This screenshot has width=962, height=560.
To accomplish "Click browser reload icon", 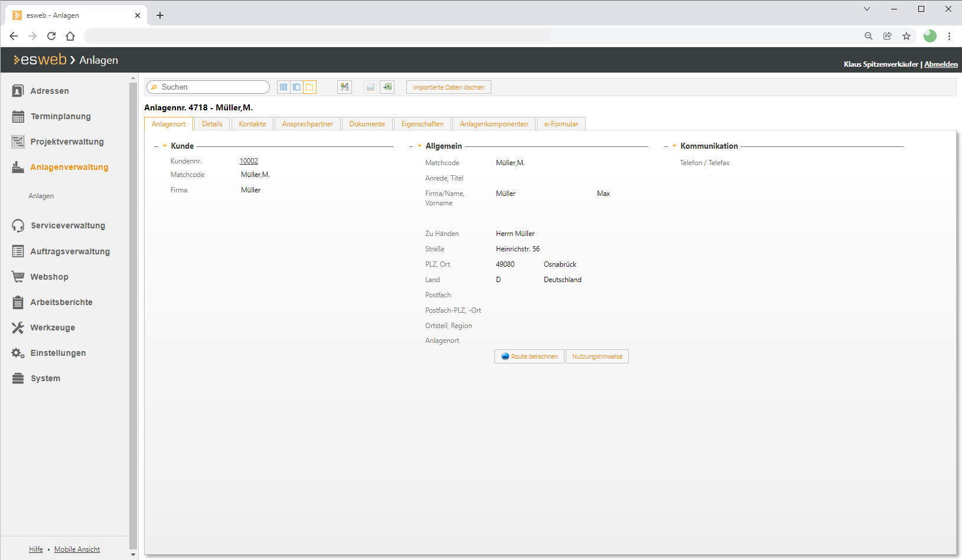I will tap(51, 36).
